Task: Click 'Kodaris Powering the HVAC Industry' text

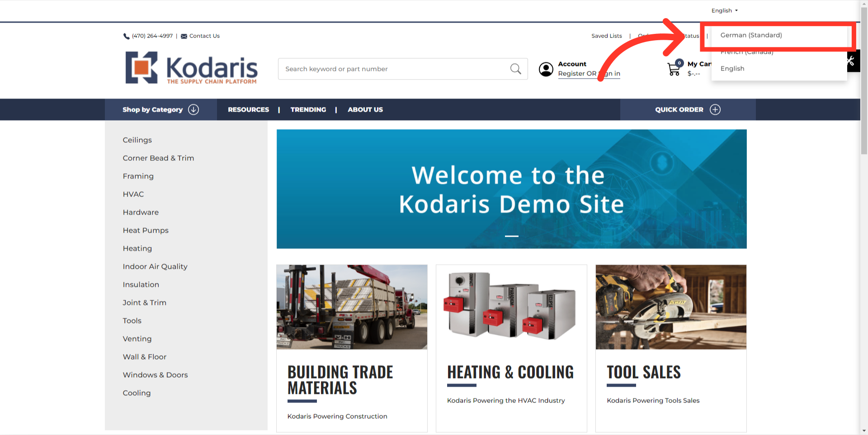Action: (x=506, y=400)
